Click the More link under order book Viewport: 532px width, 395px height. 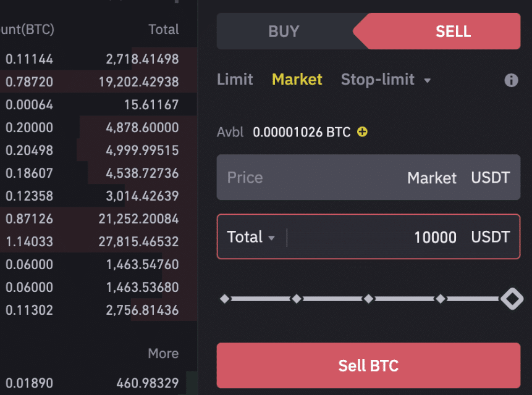click(x=163, y=354)
